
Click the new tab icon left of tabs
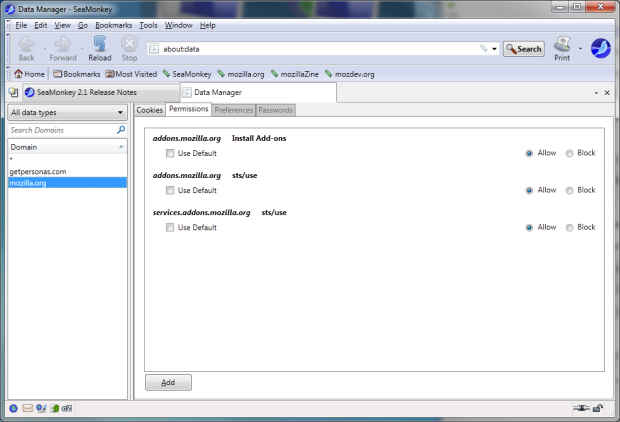pyautogui.click(x=13, y=92)
